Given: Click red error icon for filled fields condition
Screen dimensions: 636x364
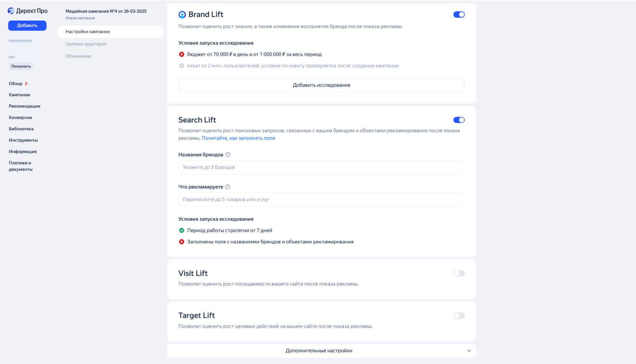Looking at the screenshot, I should coord(182,242).
